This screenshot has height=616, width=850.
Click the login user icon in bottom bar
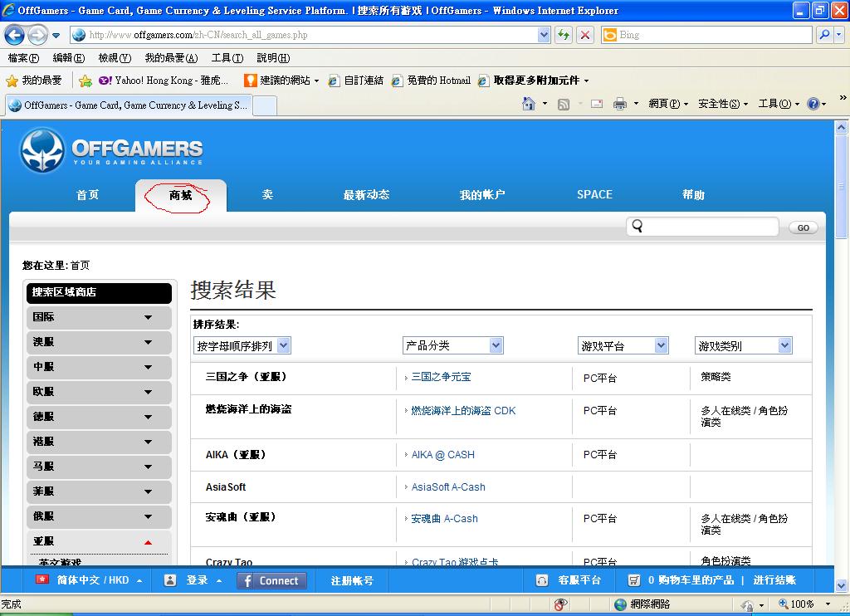170,580
